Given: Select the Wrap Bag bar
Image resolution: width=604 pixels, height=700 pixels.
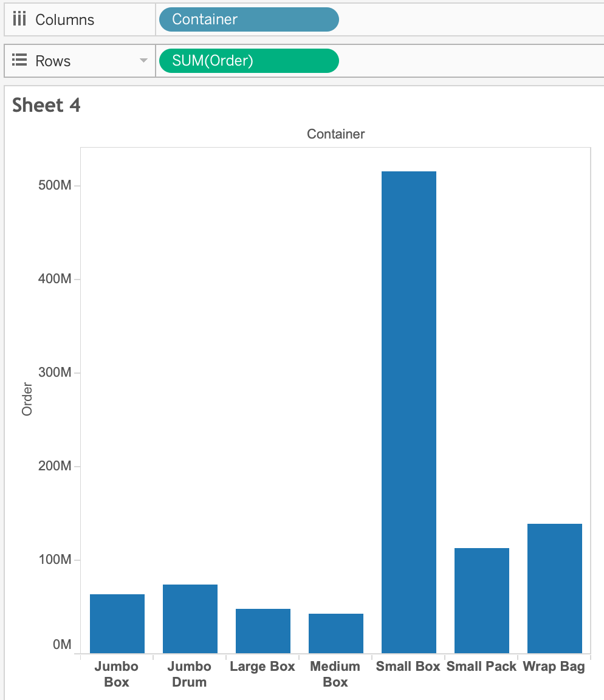Looking at the screenshot, I should 554,588.
